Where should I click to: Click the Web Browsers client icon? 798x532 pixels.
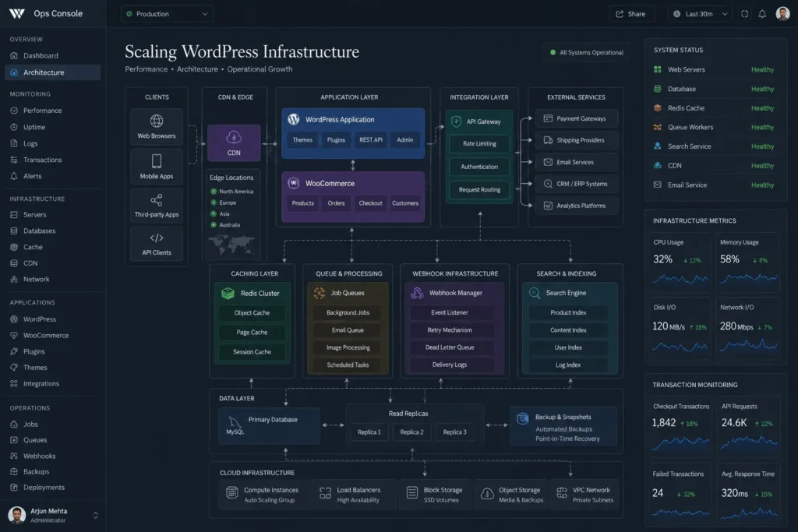pos(156,121)
